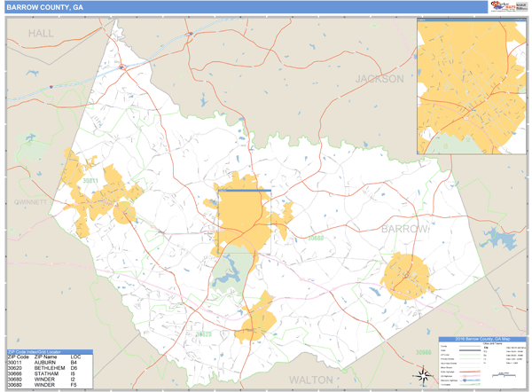The height and width of the screenshot is (392, 532).
Task: Click the JACKSON county label
Action: tap(379, 79)
